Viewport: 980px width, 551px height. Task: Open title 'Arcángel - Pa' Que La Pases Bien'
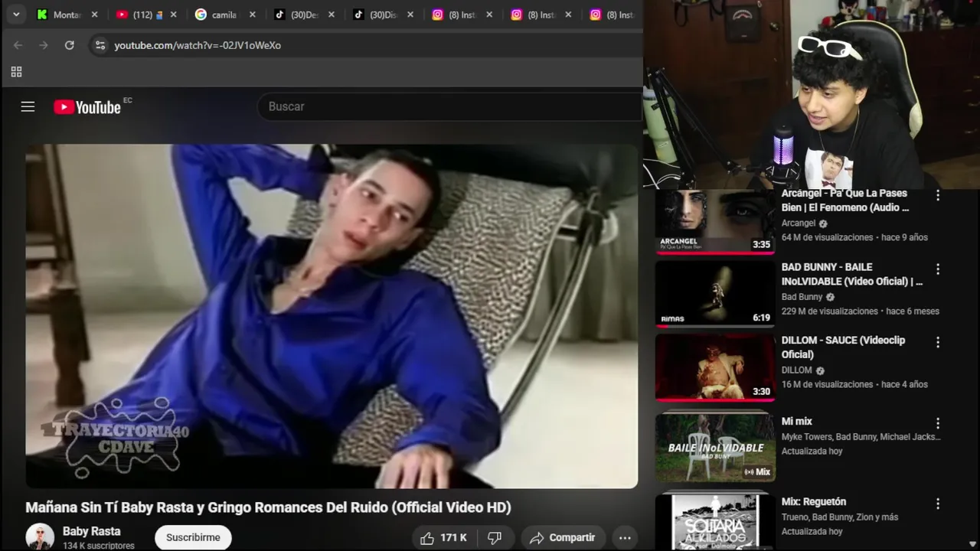click(x=845, y=201)
